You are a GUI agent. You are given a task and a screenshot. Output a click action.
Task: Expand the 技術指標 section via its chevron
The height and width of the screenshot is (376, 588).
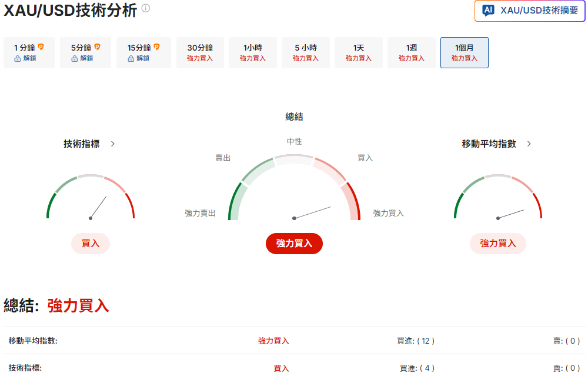click(x=113, y=143)
